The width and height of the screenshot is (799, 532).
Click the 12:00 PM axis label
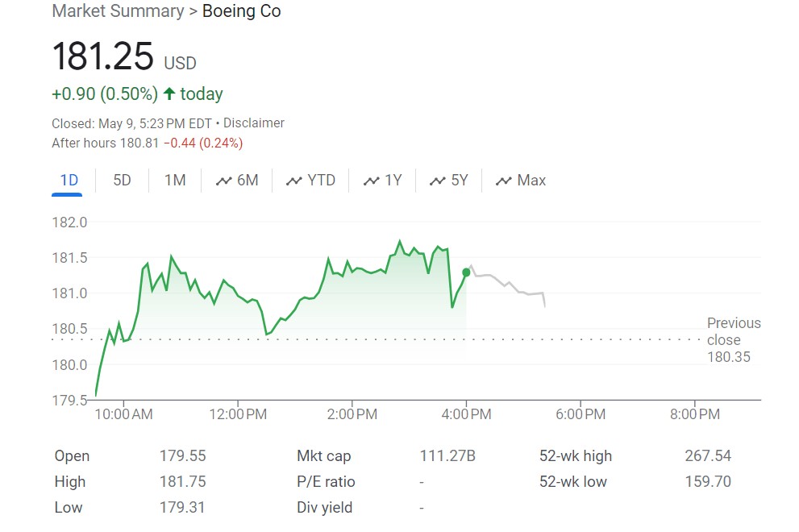238,414
